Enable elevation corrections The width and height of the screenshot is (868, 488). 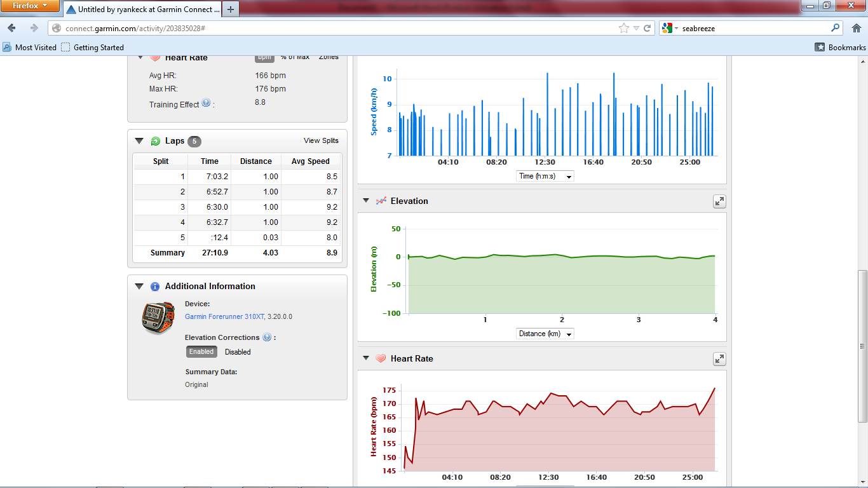[201, 352]
